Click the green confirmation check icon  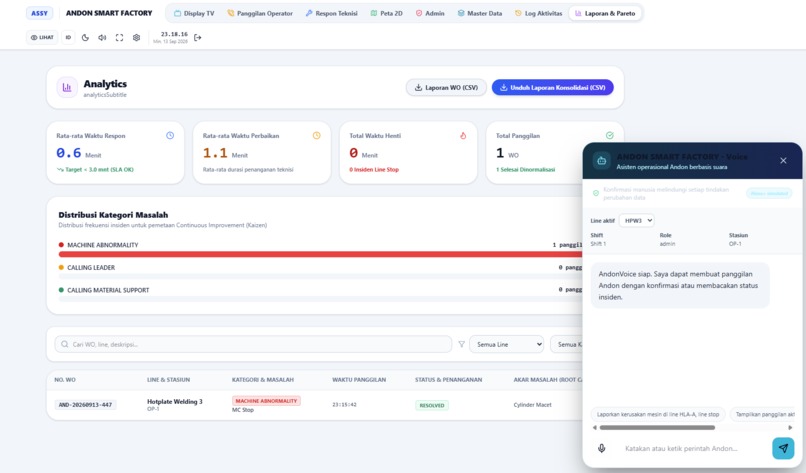point(596,193)
